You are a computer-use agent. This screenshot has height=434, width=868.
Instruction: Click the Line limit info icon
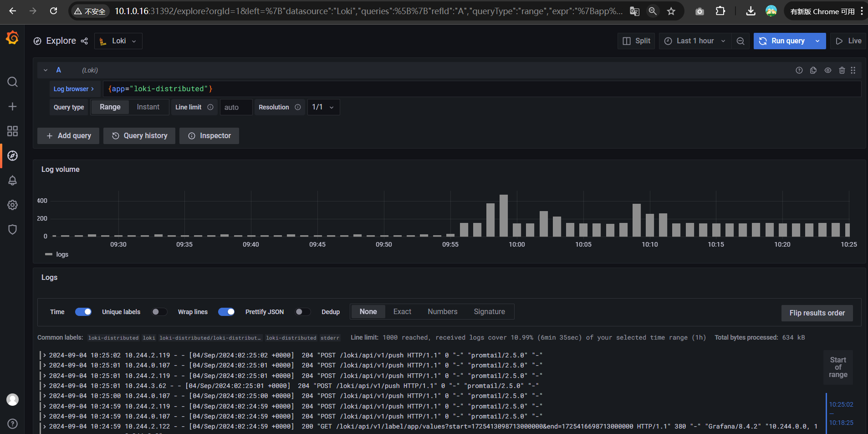point(210,107)
